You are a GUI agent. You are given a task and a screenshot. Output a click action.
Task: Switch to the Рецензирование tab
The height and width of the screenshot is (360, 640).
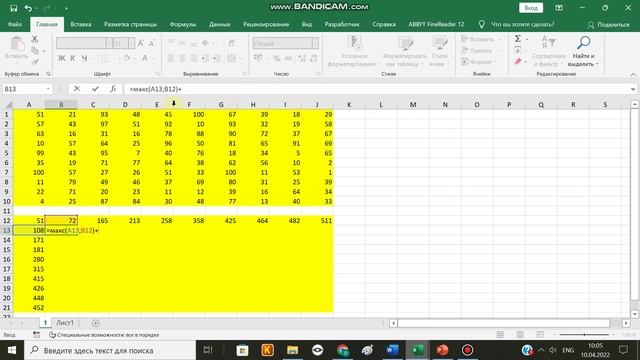point(266,24)
